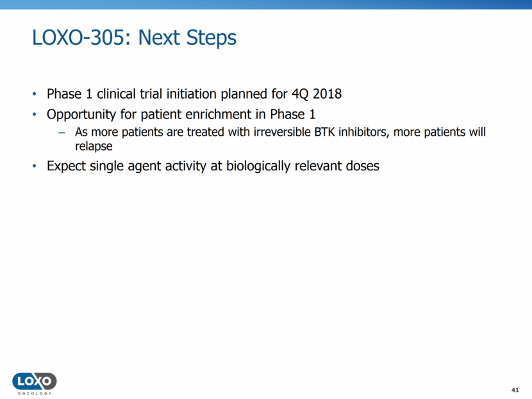This screenshot has width=532, height=399.
Task: Click the slide title "LOXO-305: Next Steps"
Action: pos(134,38)
